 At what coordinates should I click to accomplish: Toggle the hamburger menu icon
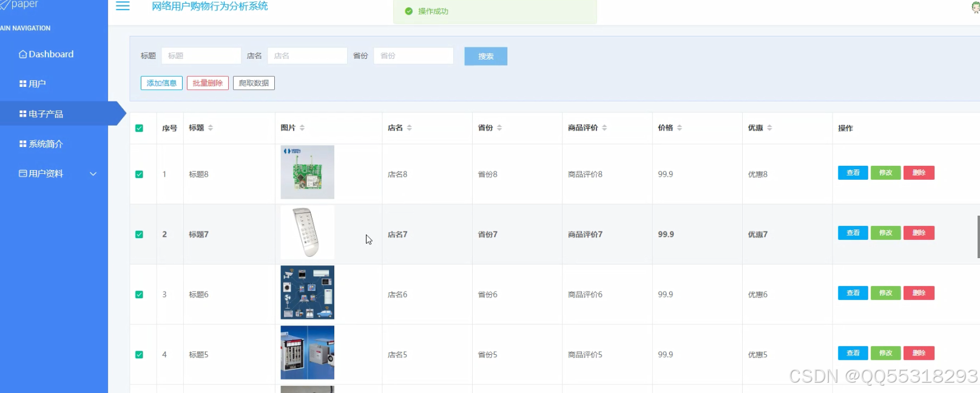(123, 6)
